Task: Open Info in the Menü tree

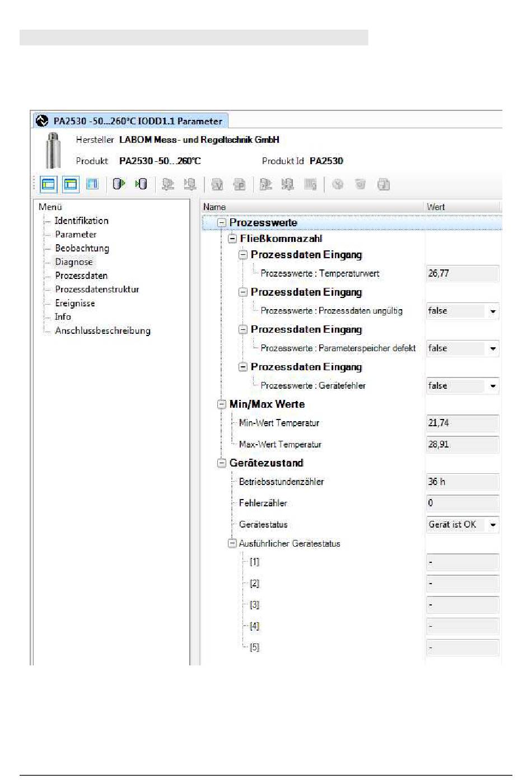Action: [x=63, y=316]
